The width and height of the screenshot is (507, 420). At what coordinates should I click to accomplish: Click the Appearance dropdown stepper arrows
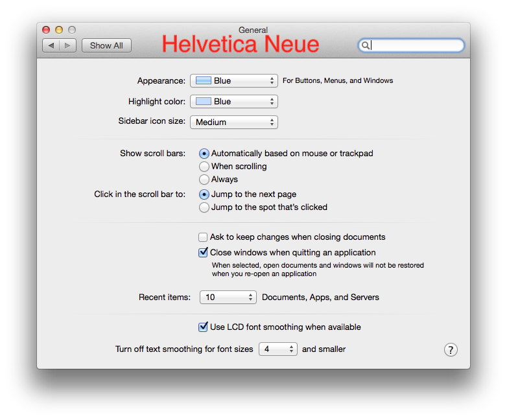(x=272, y=81)
